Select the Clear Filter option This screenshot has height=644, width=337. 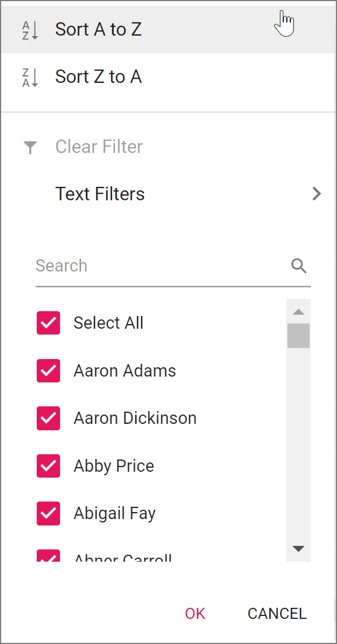(169, 147)
